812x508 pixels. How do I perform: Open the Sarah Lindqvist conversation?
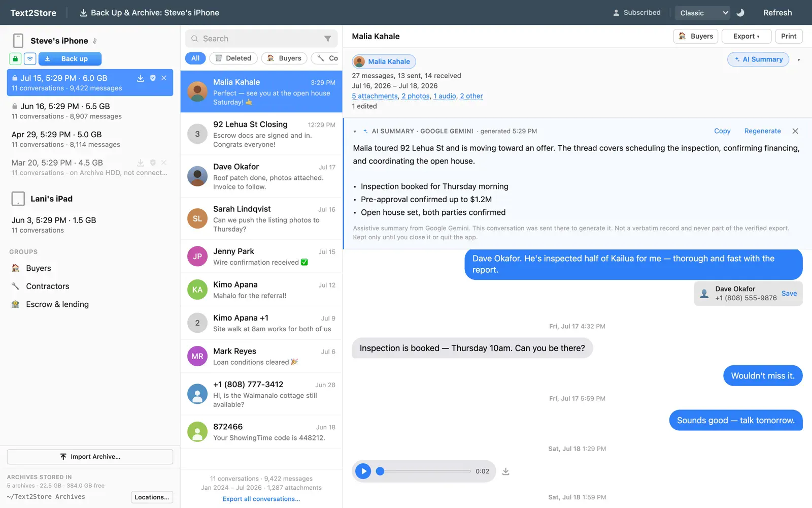(261, 218)
